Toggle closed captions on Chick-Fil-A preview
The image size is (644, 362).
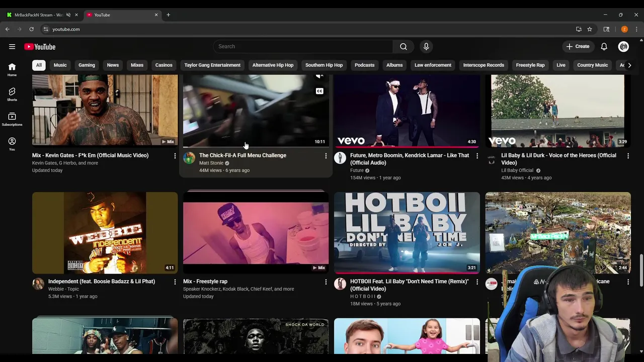(319, 91)
